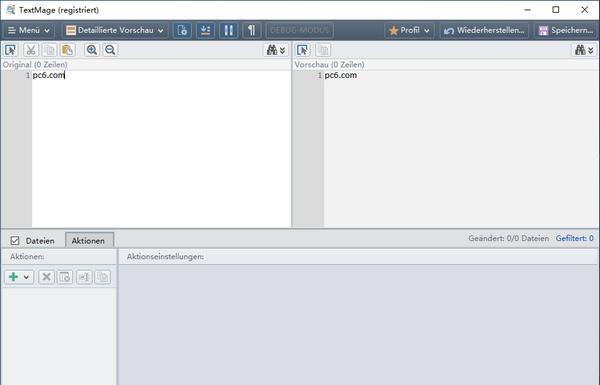Image resolution: width=600 pixels, height=385 pixels.
Task: Click the clipboard paste icon
Action: tap(67, 50)
